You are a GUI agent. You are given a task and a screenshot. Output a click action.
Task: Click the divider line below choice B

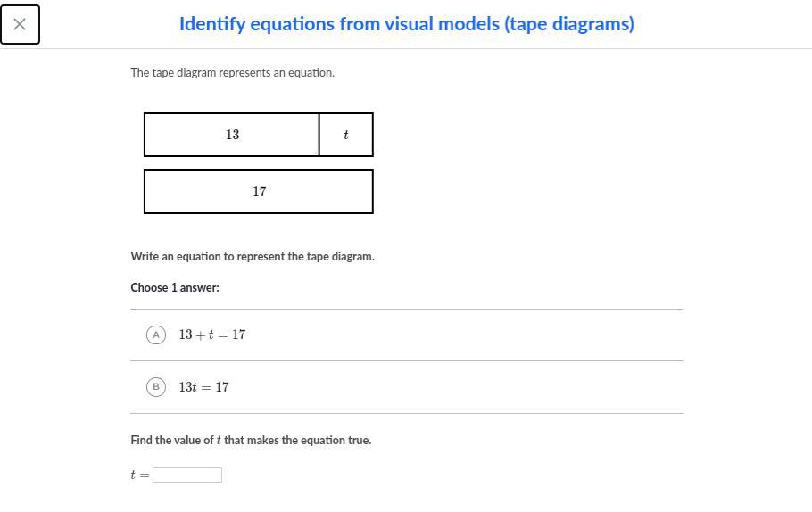tap(406, 414)
